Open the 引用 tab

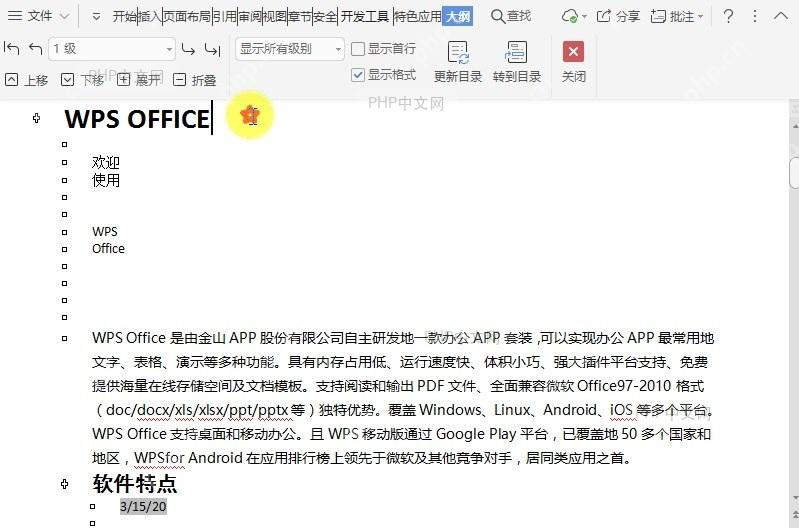click(x=224, y=16)
